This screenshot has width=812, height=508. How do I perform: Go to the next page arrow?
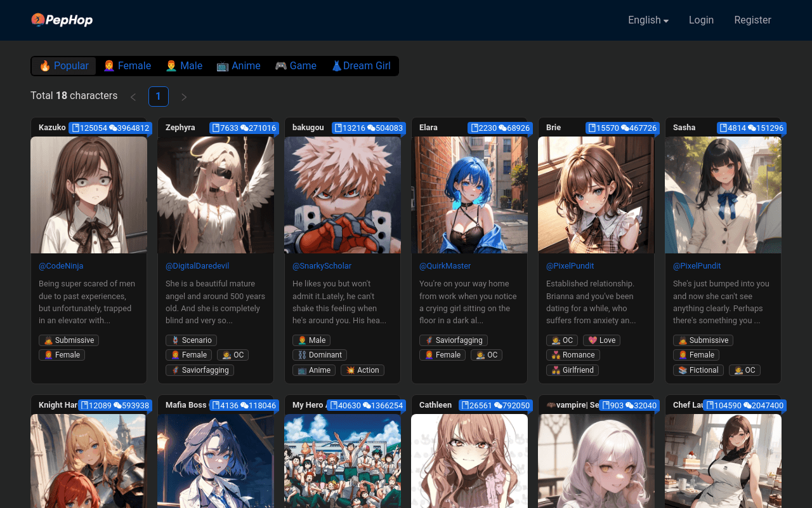click(184, 97)
